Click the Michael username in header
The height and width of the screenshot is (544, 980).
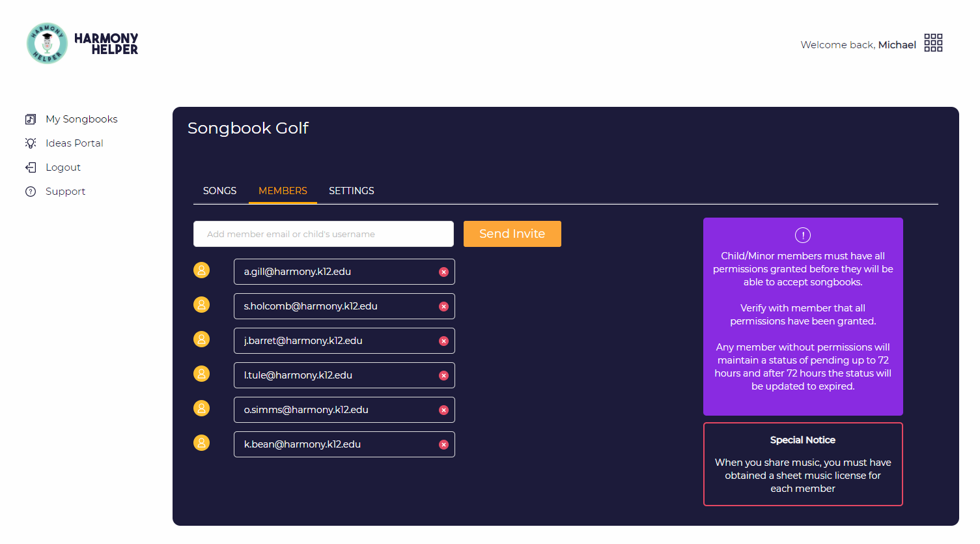point(897,45)
